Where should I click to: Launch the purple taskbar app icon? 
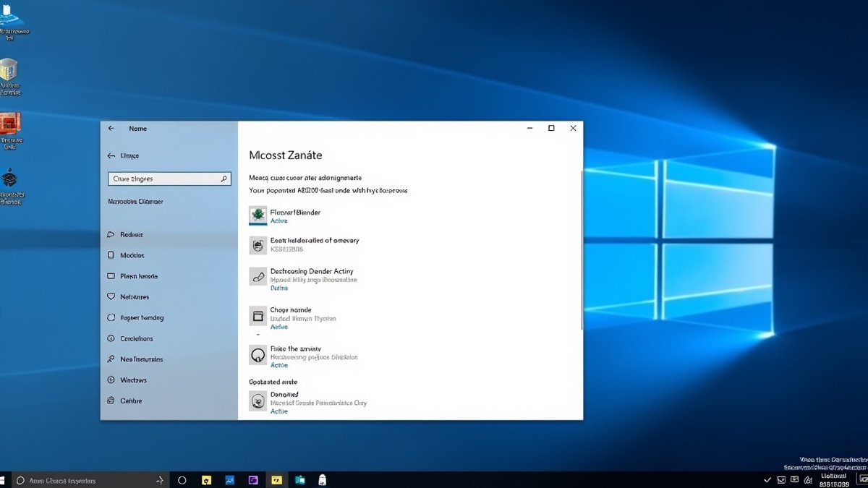tap(252, 480)
